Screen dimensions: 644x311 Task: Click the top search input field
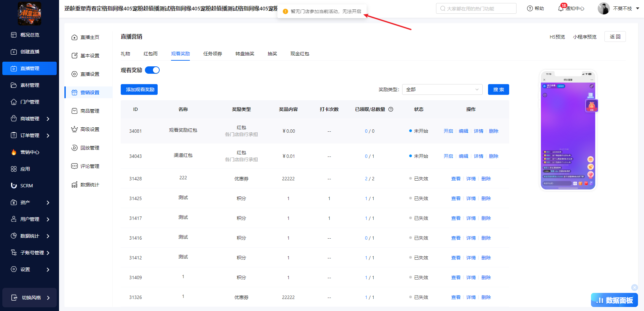point(476,8)
